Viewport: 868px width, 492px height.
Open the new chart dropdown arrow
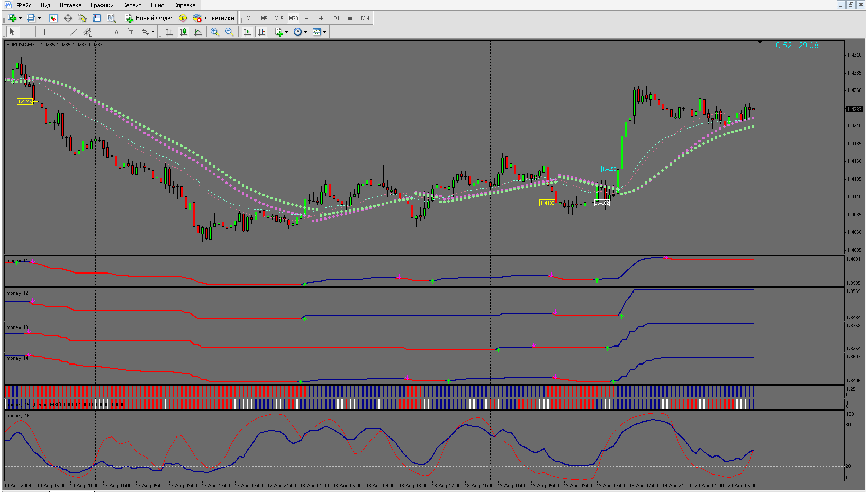(20, 18)
